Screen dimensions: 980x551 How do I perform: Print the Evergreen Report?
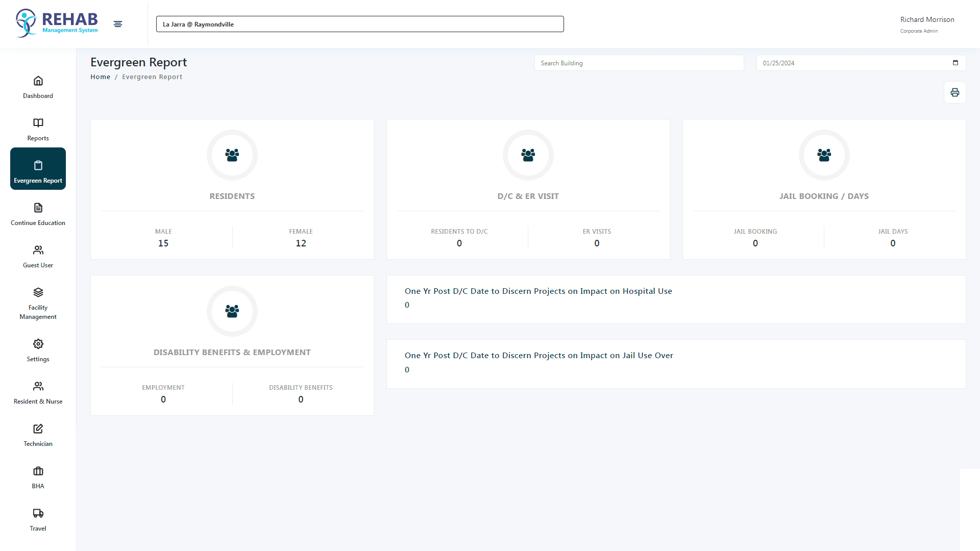[x=954, y=92]
